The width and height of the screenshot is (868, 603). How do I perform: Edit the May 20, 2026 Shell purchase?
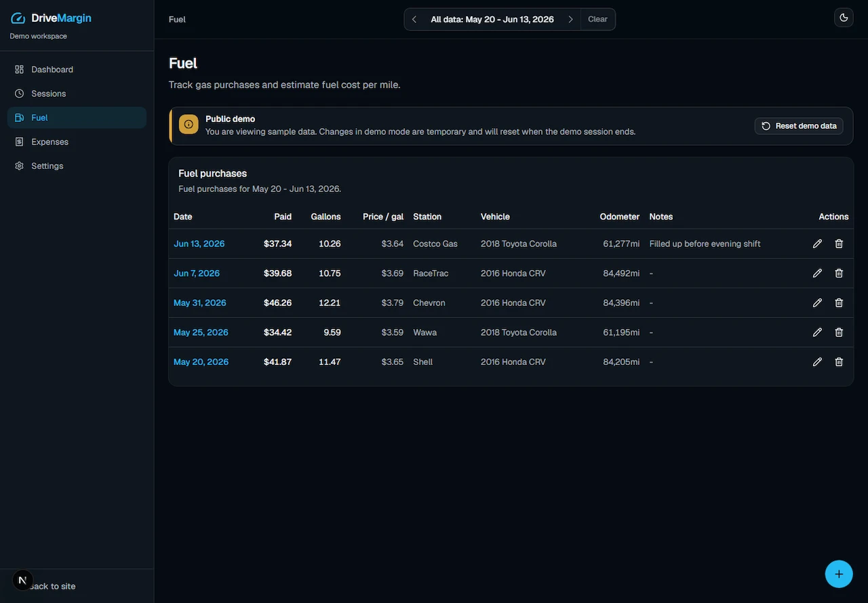point(817,362)
